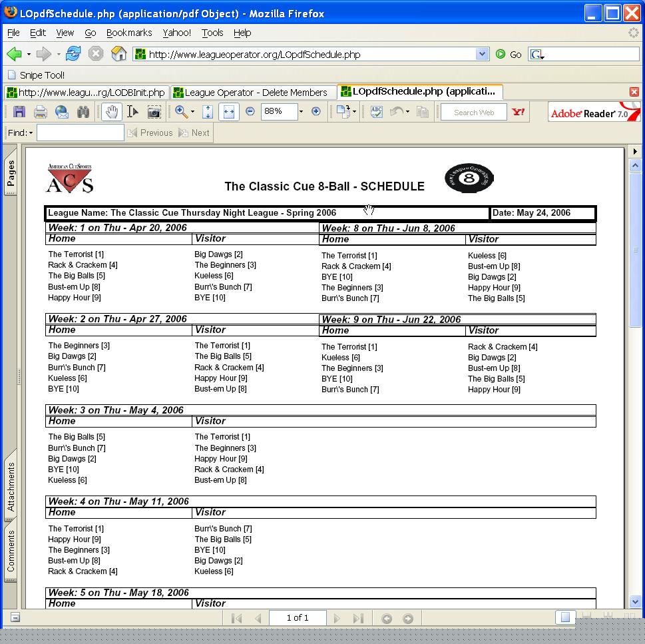
Task: Print the PDF with the printer icon
Action: tap(40, 112)
